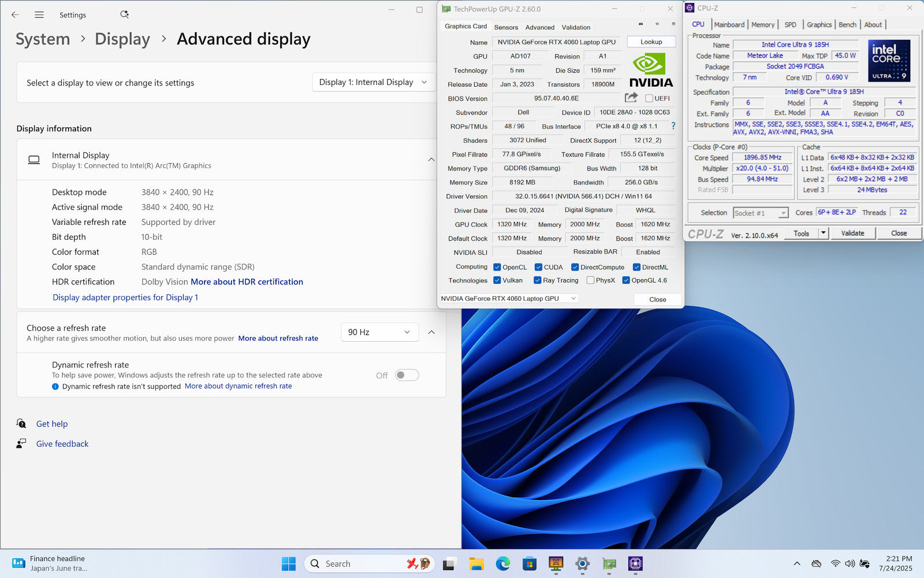This screenshot has width=924, height=578.
Task: Click the PCIe bus interface question mark
Action: pos(673,126)
